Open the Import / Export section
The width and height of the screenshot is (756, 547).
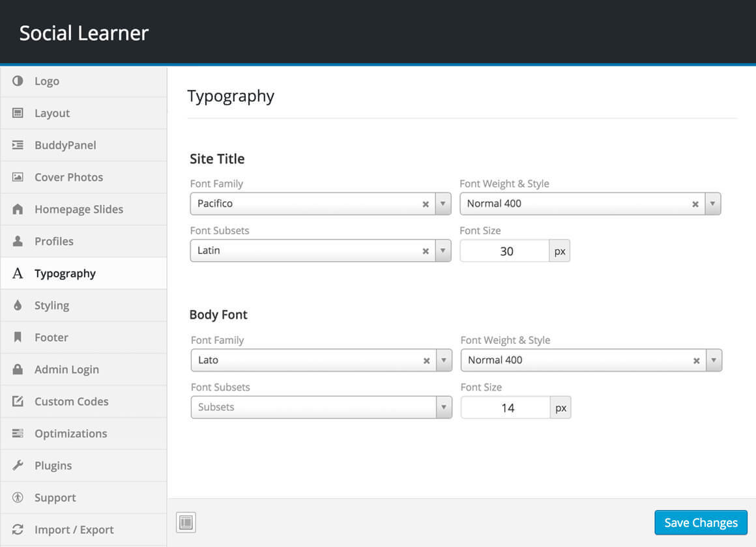point(74,530)
